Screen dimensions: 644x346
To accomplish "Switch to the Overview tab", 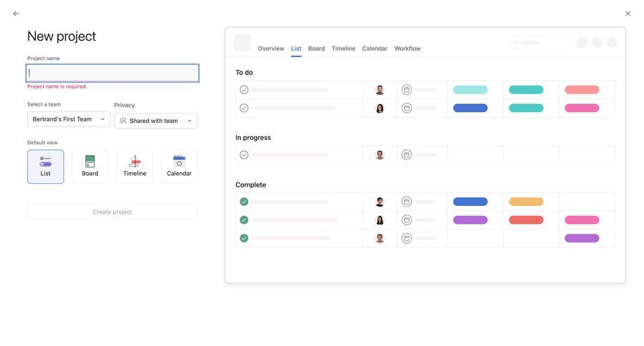I will (271, 49).
